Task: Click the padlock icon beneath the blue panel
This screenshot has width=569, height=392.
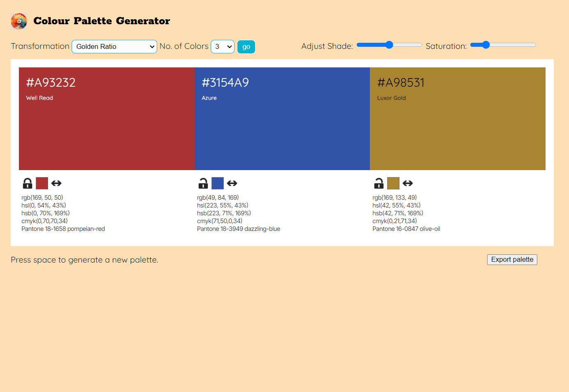Action: (203, 183)
